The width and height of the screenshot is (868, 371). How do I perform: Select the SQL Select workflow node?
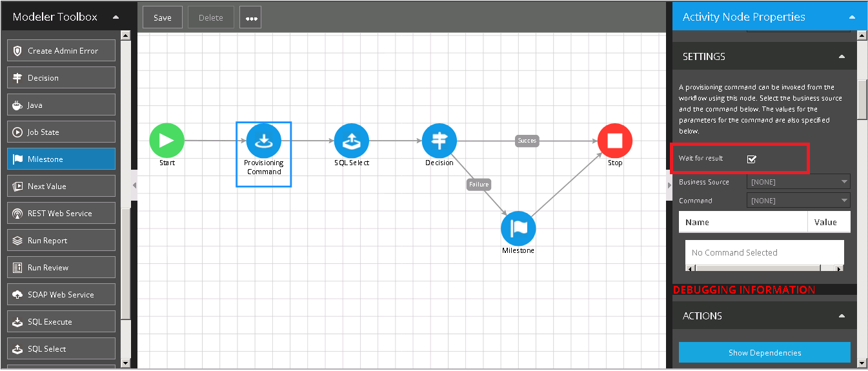[x=351, y=140]
